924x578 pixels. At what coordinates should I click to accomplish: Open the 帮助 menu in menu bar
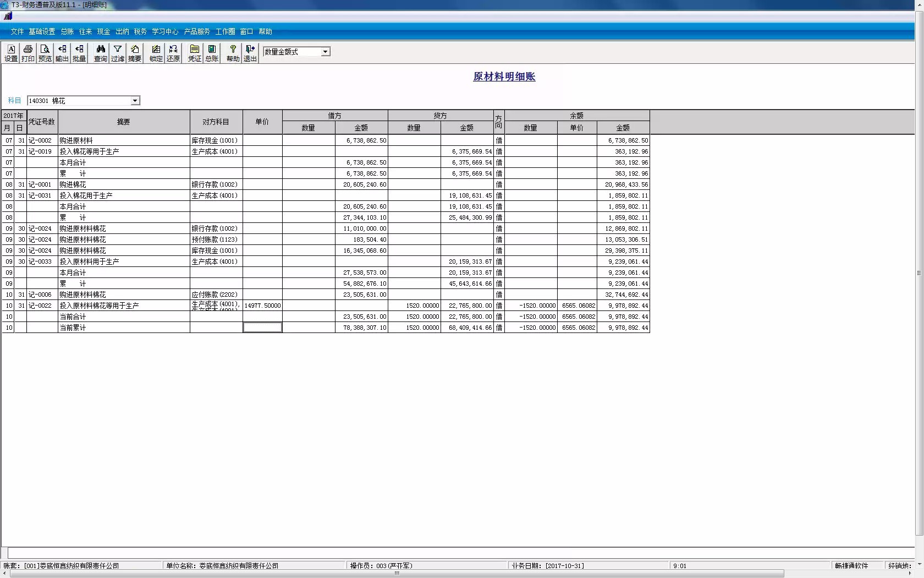click(x=265, y=32)
